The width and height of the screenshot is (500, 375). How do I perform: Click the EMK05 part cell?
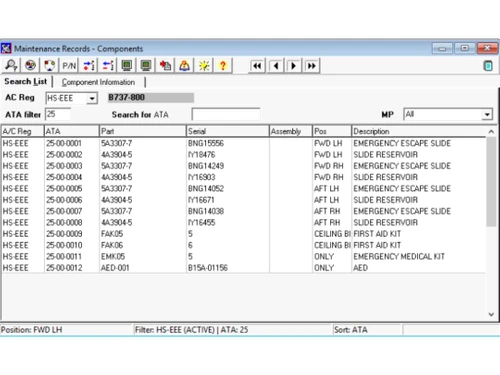pos(143,257)
